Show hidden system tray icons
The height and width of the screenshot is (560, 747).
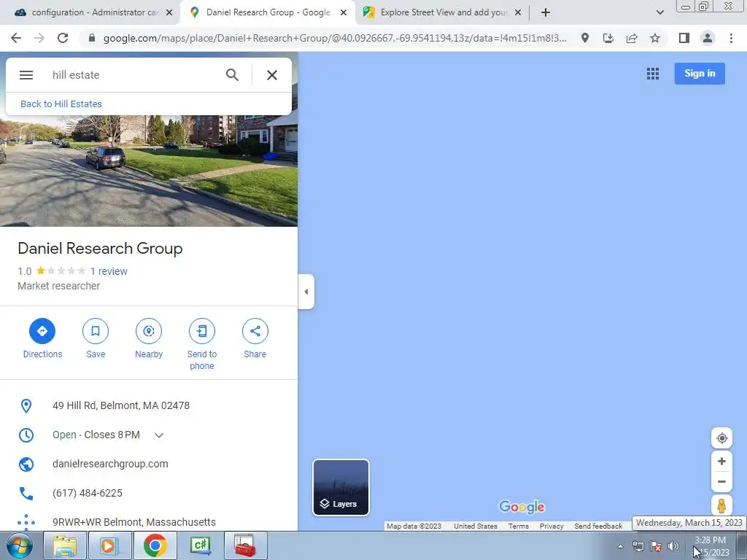click(x=620, y=546)
